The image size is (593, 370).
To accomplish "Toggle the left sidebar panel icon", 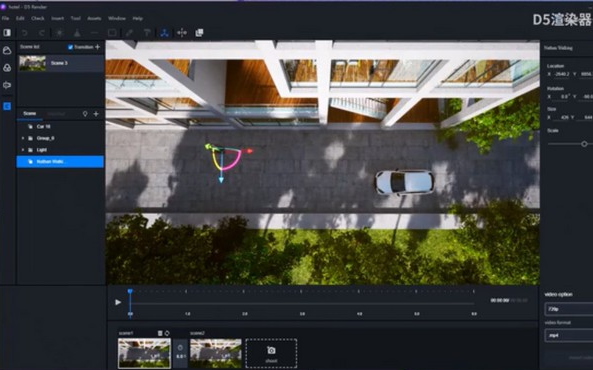I will (x=7, y=33).
